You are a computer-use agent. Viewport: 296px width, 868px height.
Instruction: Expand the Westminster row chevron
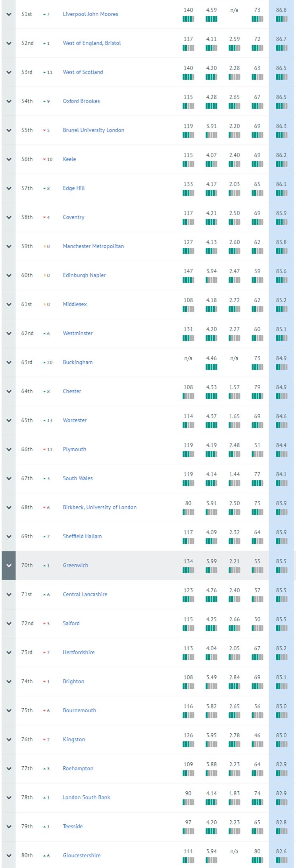tap(9, 333)
